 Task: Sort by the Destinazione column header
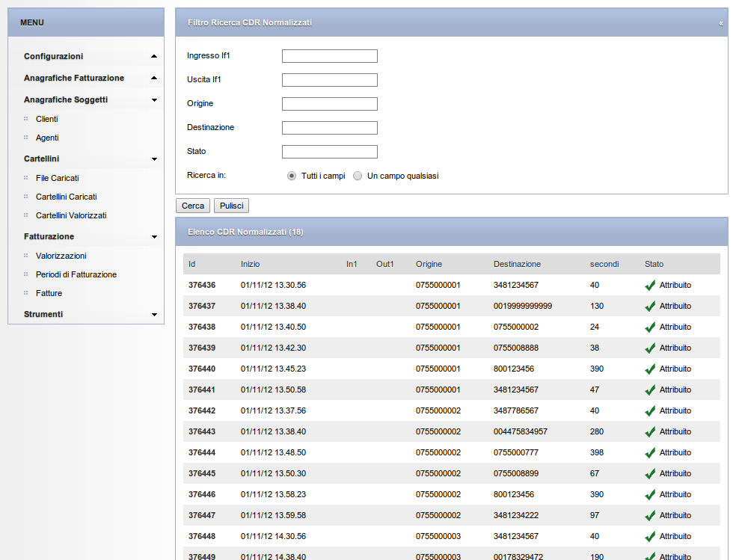click(518, 265)
